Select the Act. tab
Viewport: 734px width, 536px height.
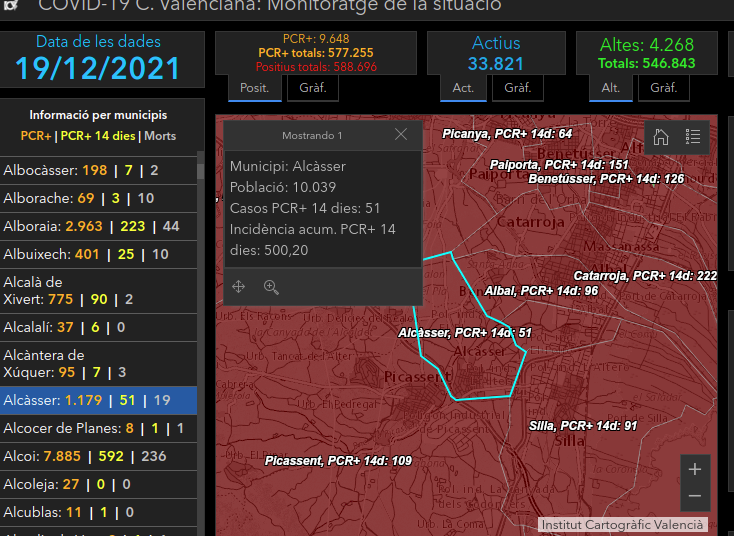[463, 88]
